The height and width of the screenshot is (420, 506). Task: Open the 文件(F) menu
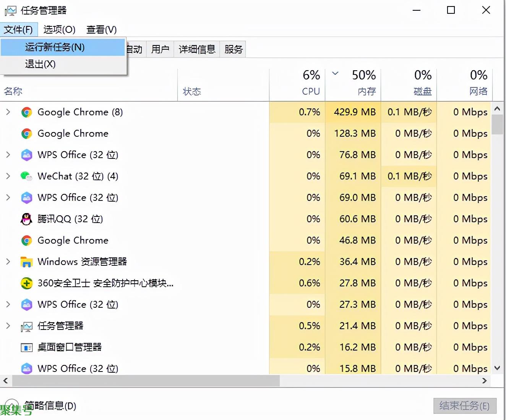coord(19,29)
